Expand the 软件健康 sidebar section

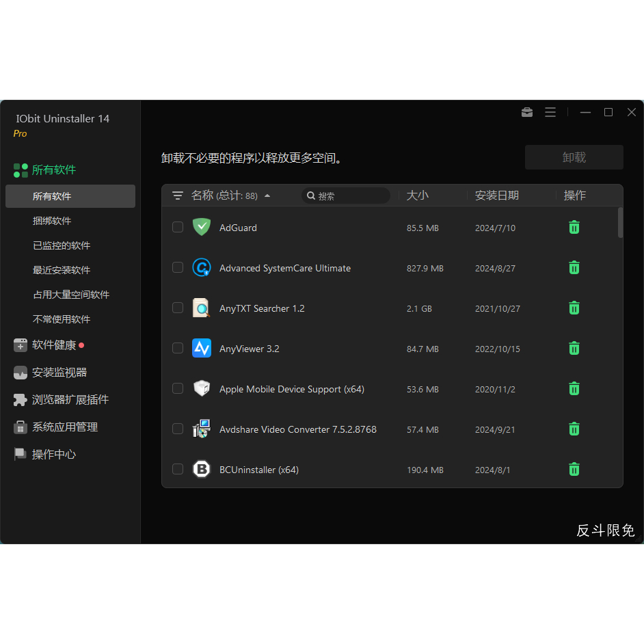(x=54, y=345)
